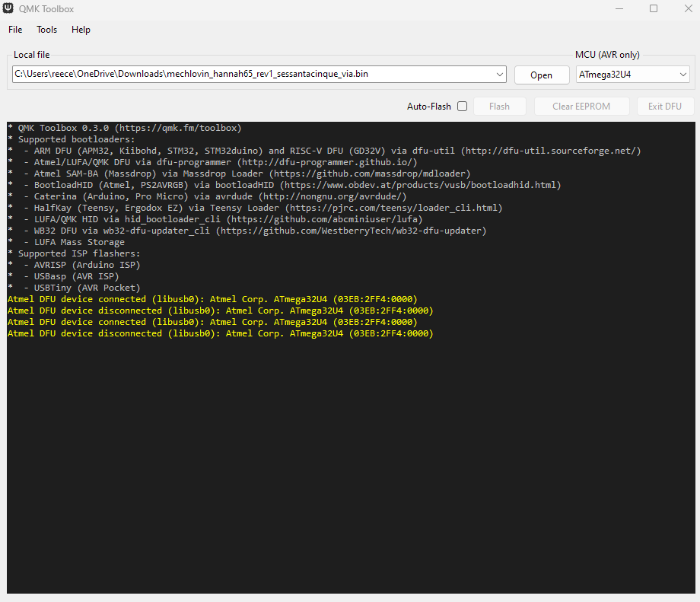Image resolution: width=700 pixels, height=602 pixels.
Task: Click the Open button
Action: tap(542, 75)
